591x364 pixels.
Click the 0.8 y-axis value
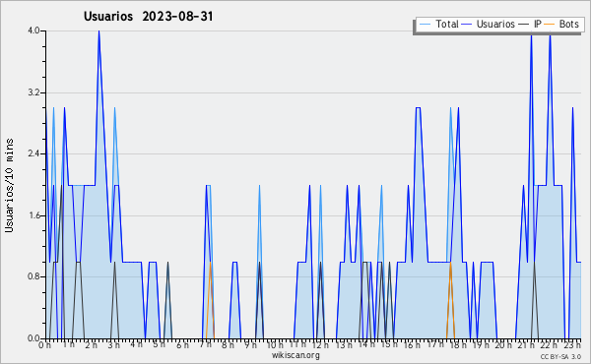[33, 277]
